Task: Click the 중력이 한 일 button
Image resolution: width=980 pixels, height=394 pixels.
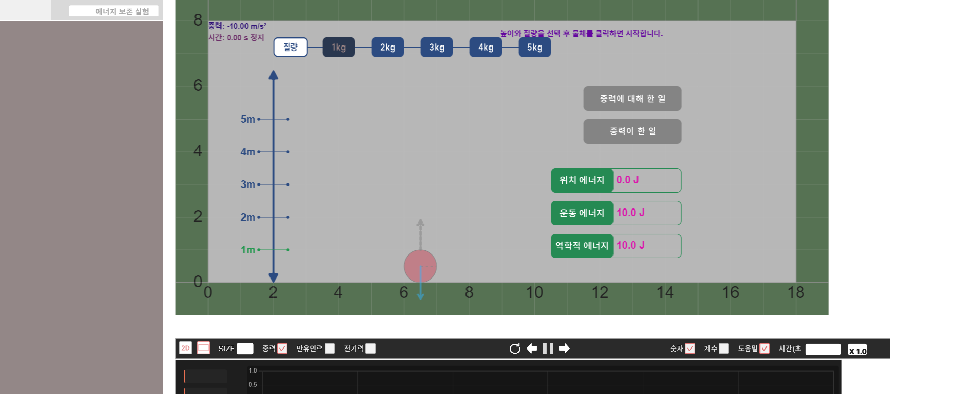Action: (632, 131)
